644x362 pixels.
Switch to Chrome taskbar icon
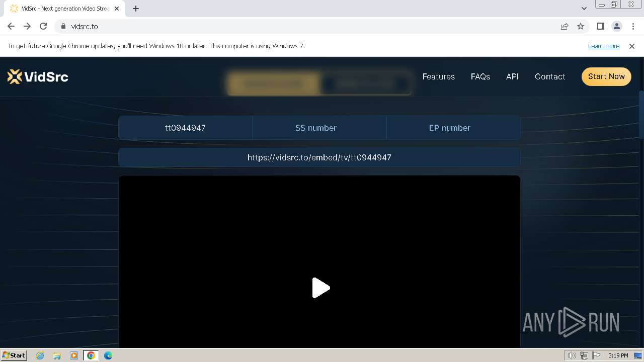91,355
